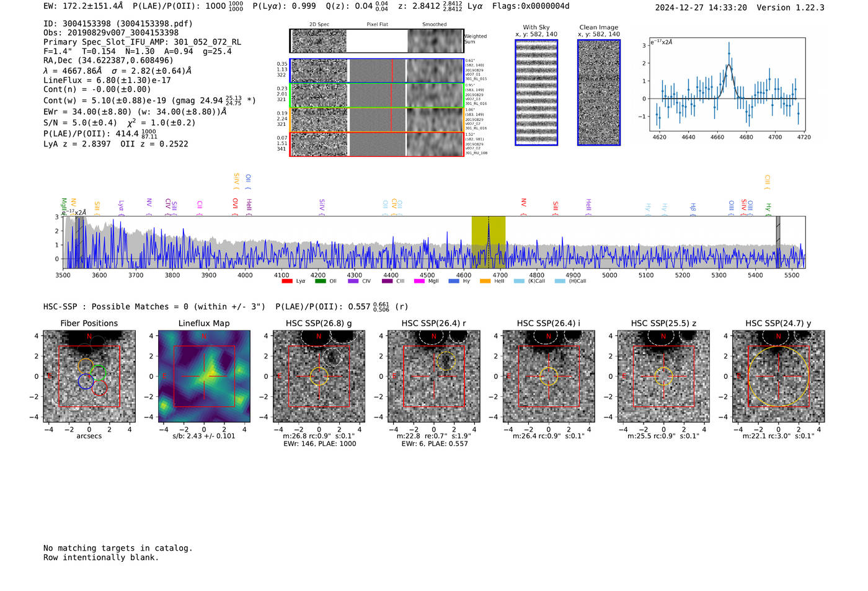
Task: Click the green fiber circle in Fiber Positions
Action: pos(98,373)
